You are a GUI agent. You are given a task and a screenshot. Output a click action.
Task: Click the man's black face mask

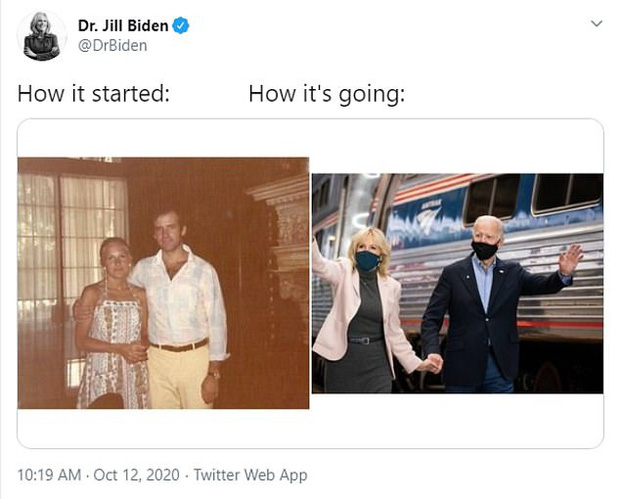click(485, 249)
